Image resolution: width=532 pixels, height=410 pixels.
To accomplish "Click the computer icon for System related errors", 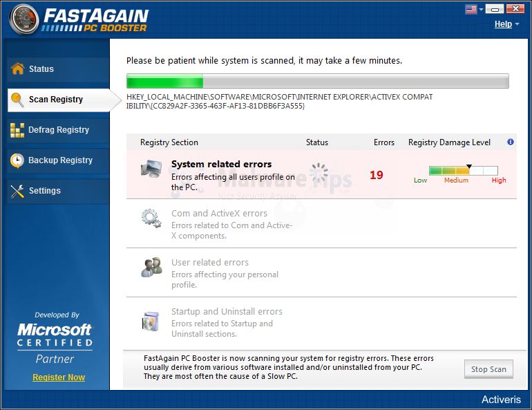I will tap(151, 169).
